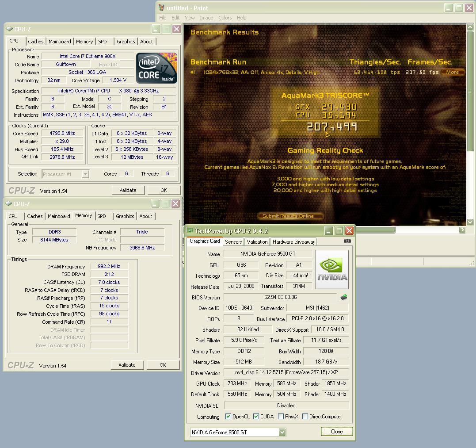Click the Core Voltage 1.504 V field

pyautogui.click(x=118, y=80)
